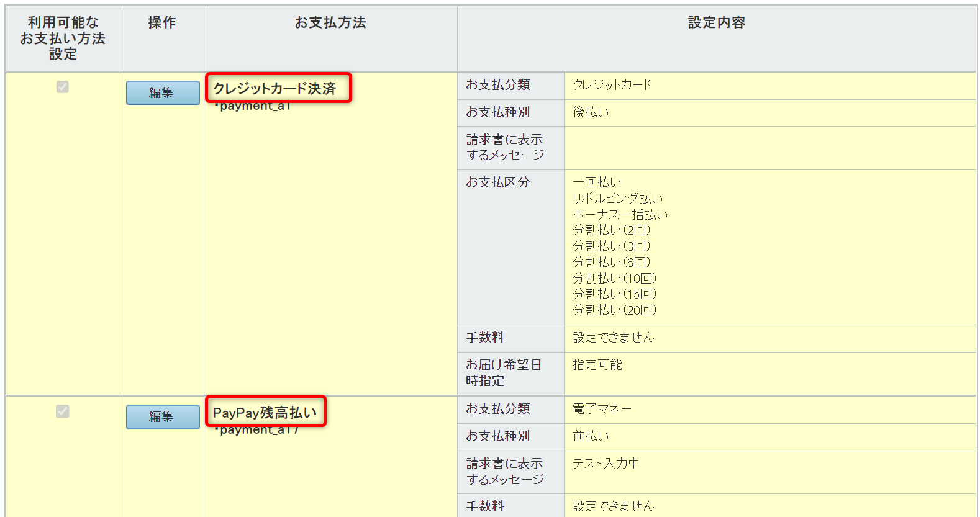Click the お届け希望日時指定 row label
980x517 pixels.
coord(504,373)
